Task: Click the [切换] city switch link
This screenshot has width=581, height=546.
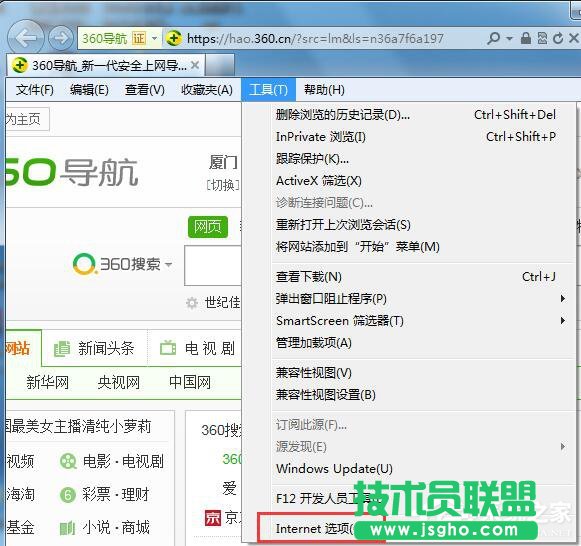Action: [223, 185]
